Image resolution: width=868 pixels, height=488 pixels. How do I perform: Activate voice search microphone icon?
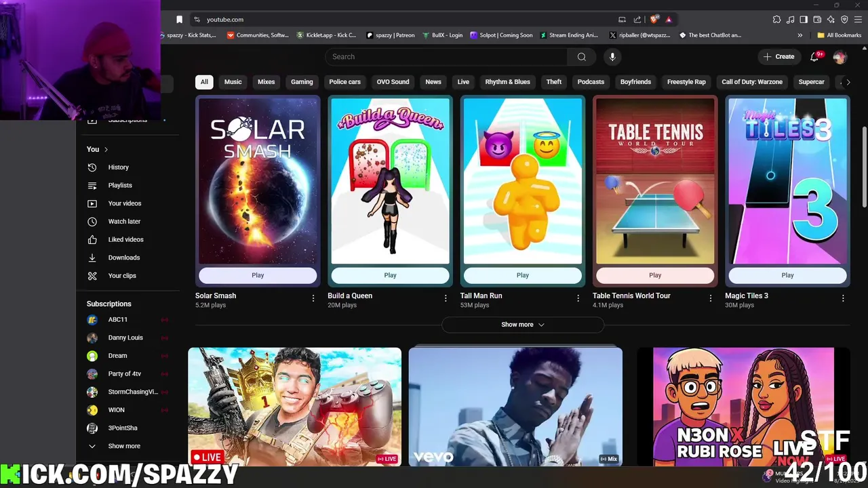(x=612, y=57)
